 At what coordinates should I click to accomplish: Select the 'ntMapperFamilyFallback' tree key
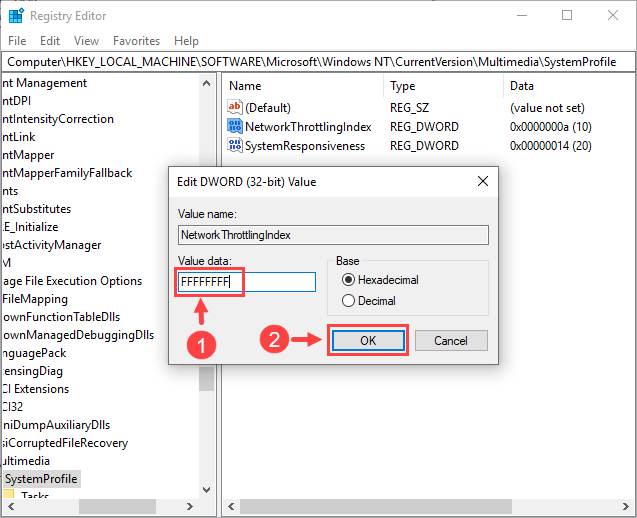[67, 173]
